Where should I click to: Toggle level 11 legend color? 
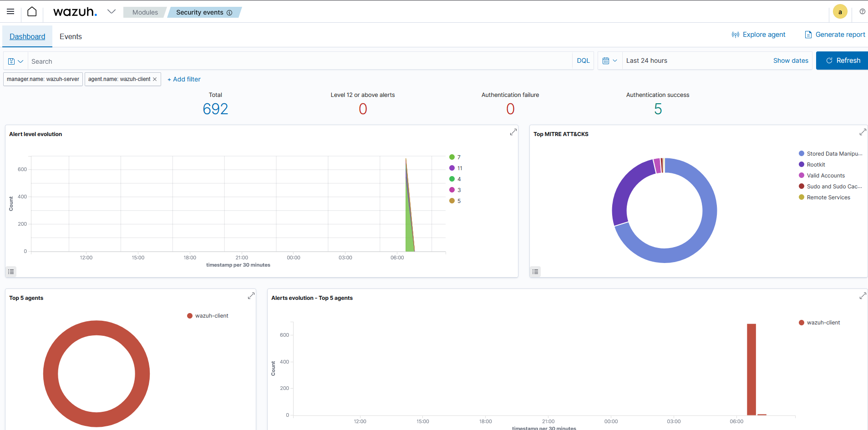[x=452, y=168]
